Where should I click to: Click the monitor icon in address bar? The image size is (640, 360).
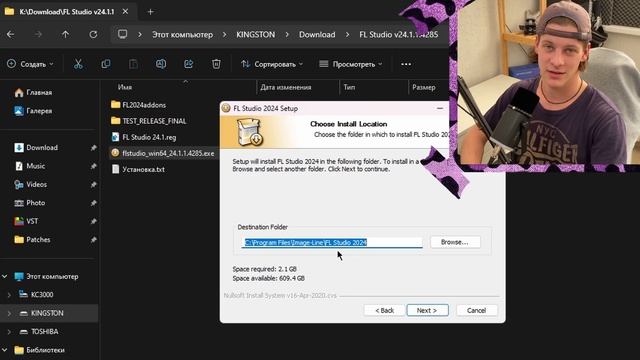coord(122,34)
